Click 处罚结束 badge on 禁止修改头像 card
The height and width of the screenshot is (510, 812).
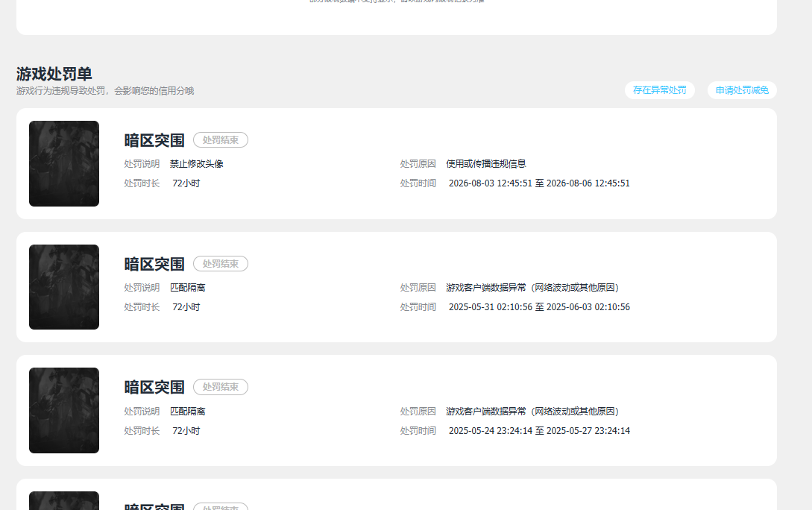click(221, 139)
